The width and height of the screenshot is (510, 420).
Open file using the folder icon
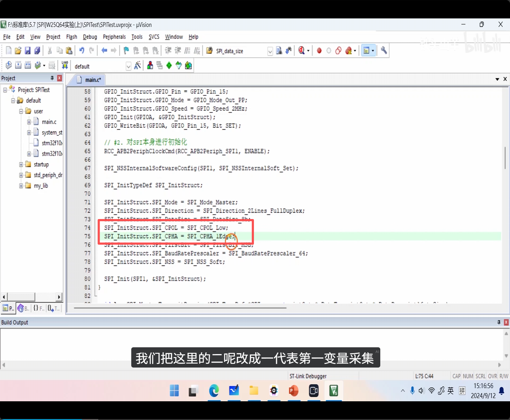18,51
